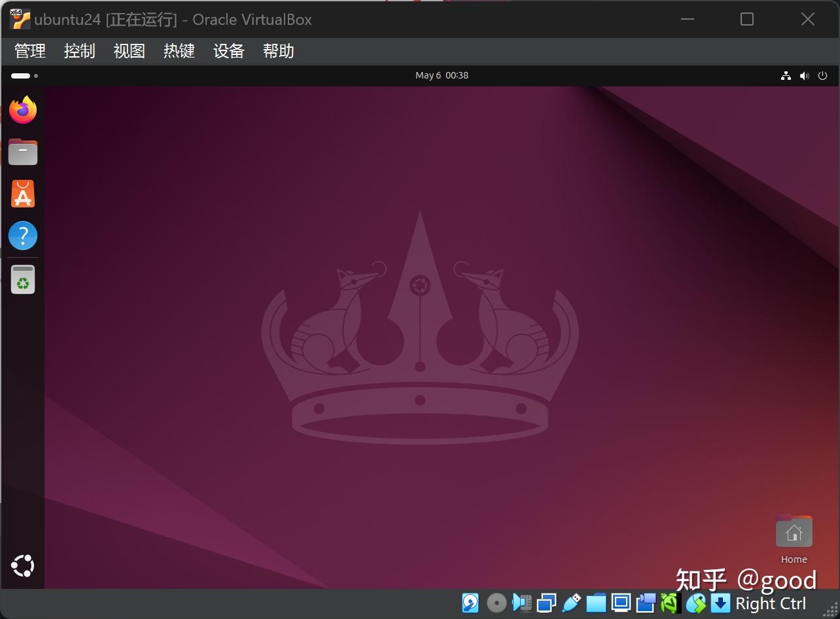This screenshot has height=619, width=840.
Task: Click the network icon in Ubuntu's top bar
Action: pos(786,75)
